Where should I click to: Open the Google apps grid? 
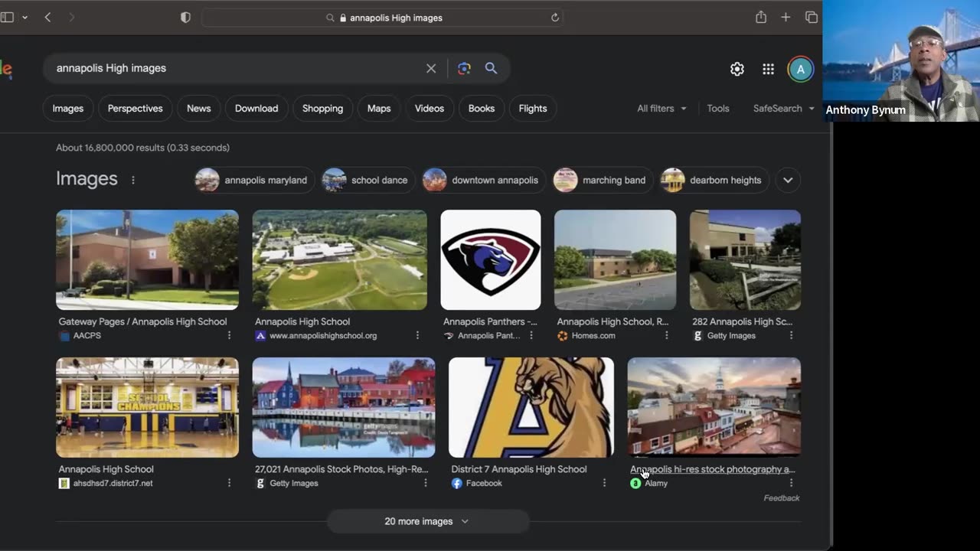[x=768, y=70]
